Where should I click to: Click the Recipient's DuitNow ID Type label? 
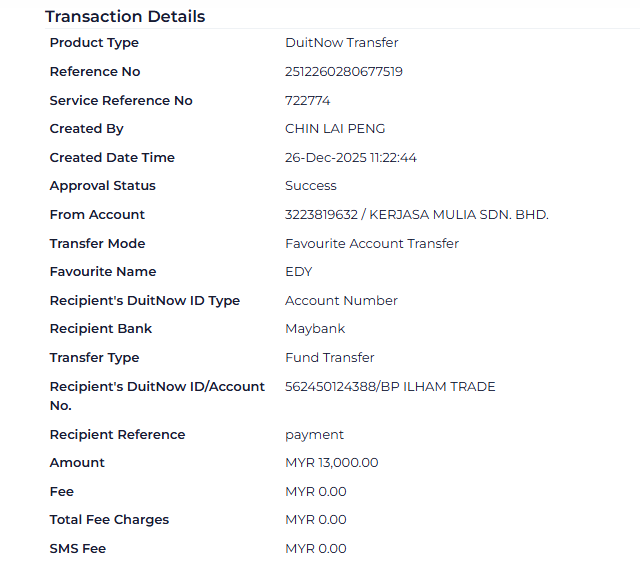(x=145, y=301)
